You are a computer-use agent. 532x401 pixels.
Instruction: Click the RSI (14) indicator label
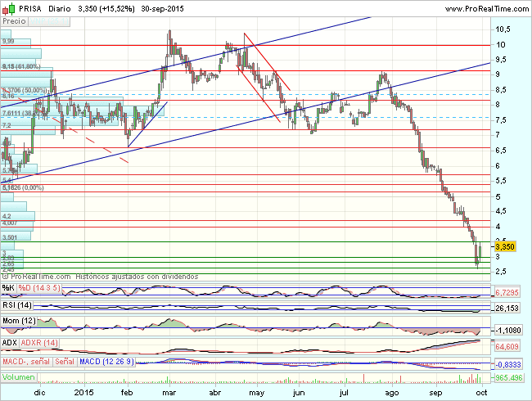click(17, 305)
